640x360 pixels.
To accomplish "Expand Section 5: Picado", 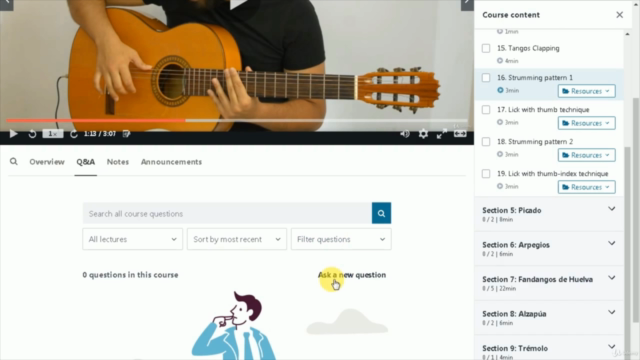I will (x=549, y=214).
